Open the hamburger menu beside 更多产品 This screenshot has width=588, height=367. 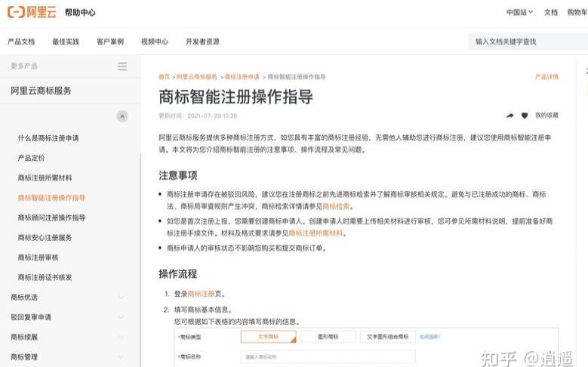(122, 66)
